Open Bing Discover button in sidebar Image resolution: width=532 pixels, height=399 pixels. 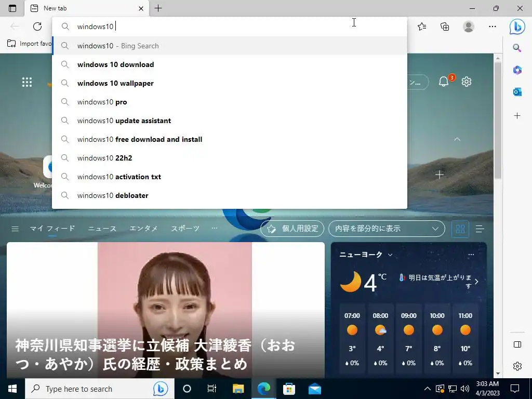(x=517, y=26)
